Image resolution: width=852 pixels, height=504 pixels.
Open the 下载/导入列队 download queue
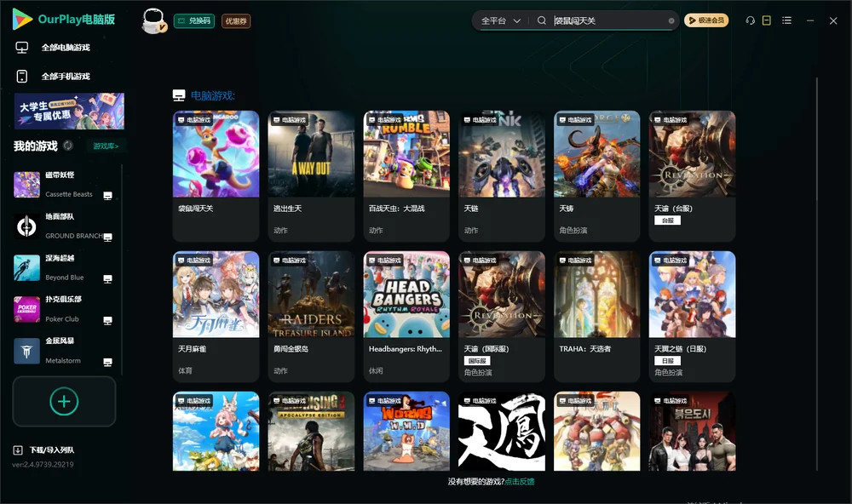(44, 450)
